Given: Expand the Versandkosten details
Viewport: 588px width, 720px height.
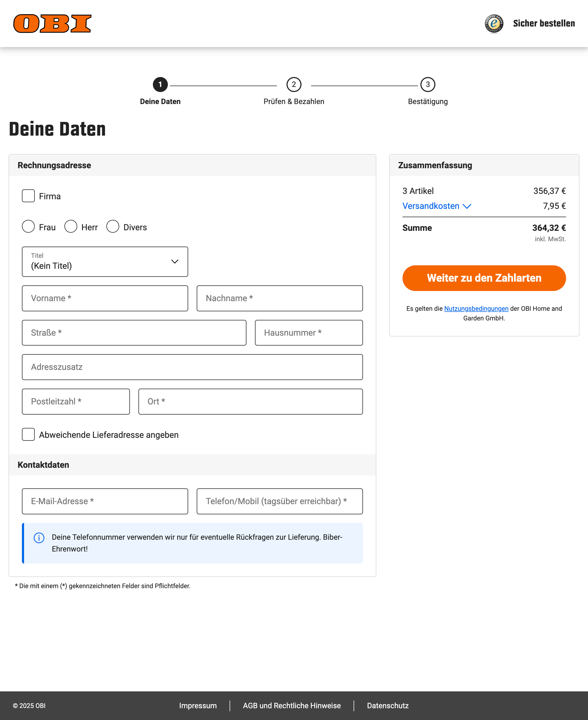Looking at the screenshot, I should click(436, 206).
